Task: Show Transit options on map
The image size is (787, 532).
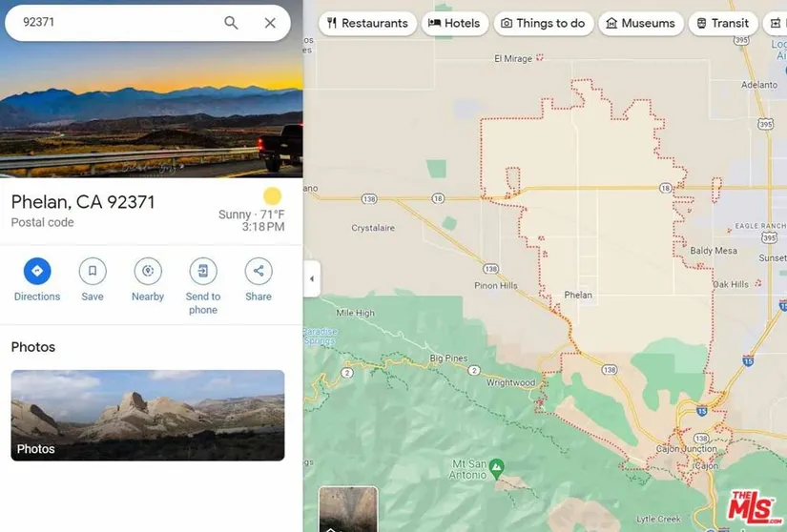Action: pos(723,23)
